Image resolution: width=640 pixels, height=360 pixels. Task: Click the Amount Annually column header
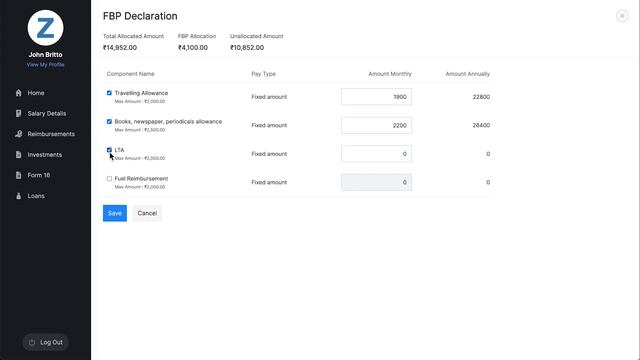[467, 74]
